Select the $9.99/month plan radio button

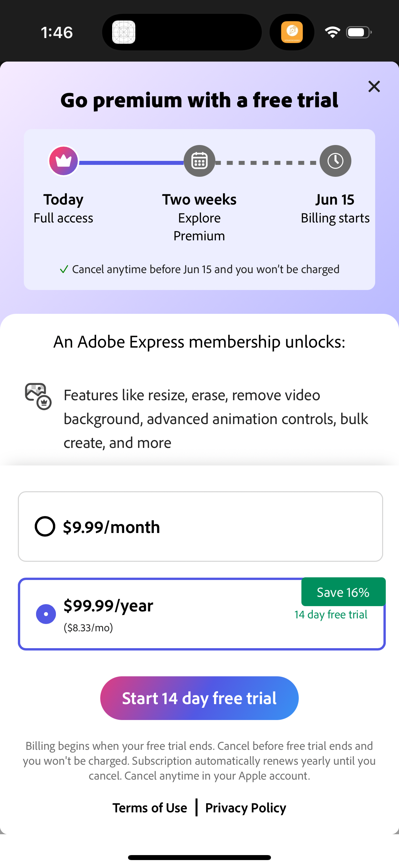point(45,527)
